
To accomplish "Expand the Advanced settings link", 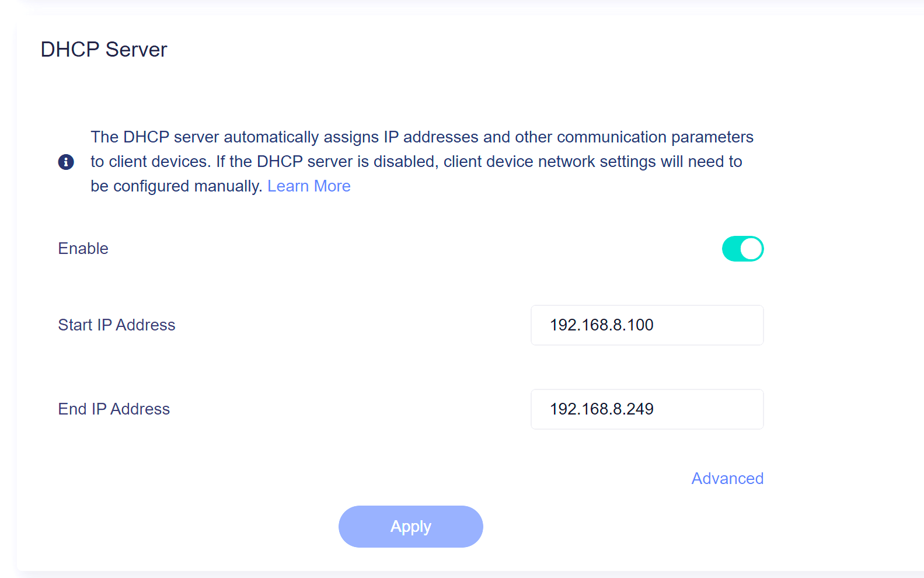I will [x=727, y=479].
